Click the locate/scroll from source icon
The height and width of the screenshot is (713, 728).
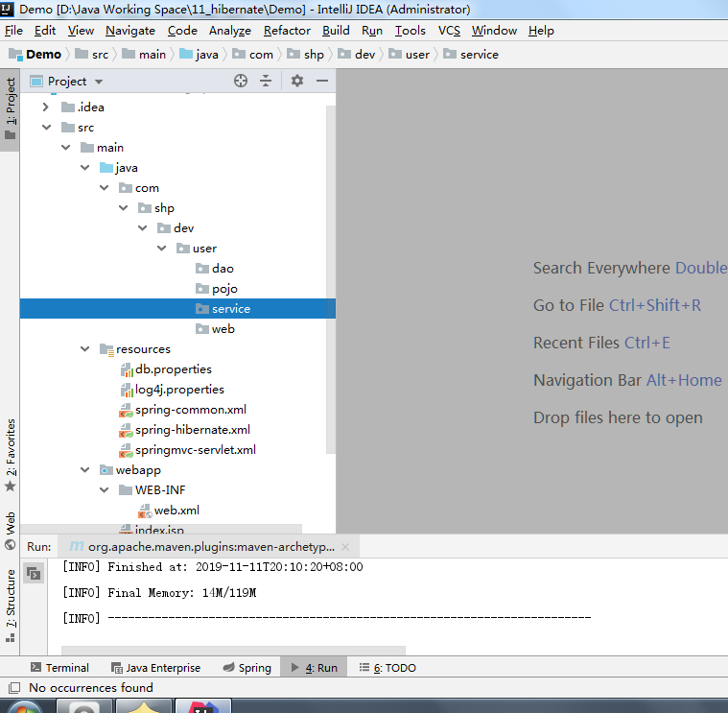pyautogui.click(x=241, y=81)
